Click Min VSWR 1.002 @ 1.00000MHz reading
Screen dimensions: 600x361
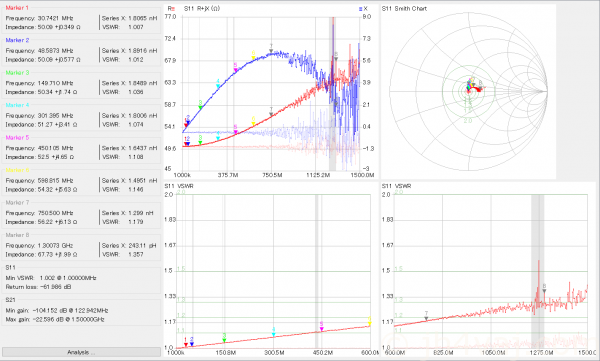click(51, 278)
